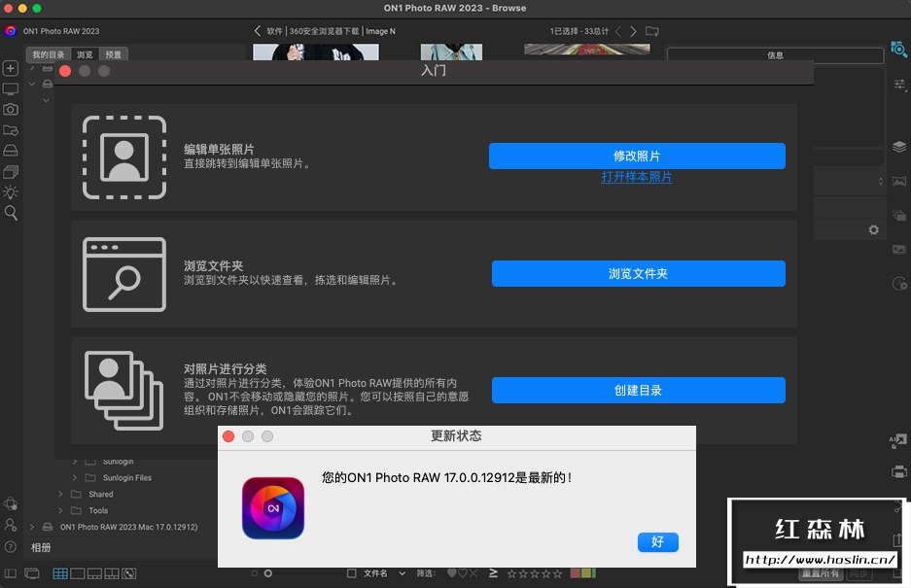The width and height of the screenshot is (911, 588).
Task: Click breadcrumb 360安全浏览器下载
Action: pyautogui.click(x=324, y=31)
